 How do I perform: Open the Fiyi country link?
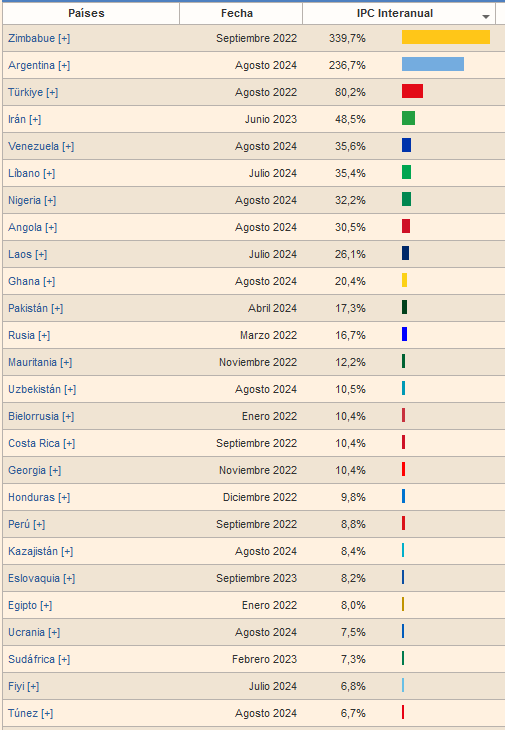(x=16, y=686)
